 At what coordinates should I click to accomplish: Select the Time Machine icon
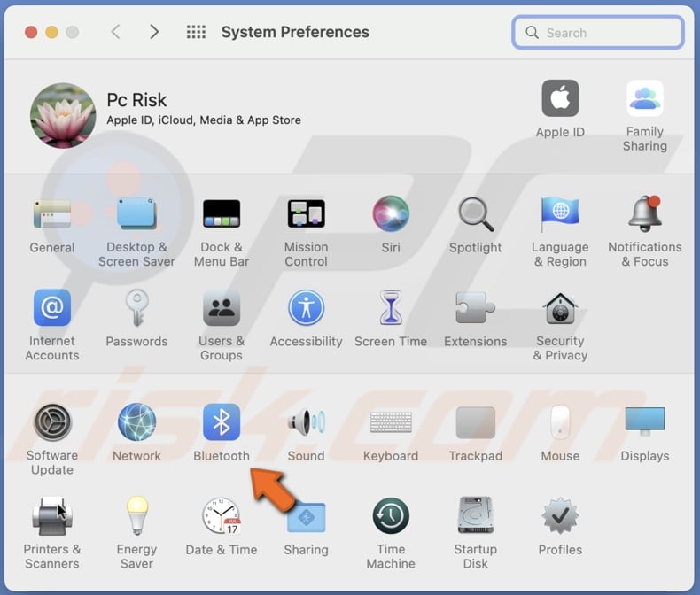point(391,516)
